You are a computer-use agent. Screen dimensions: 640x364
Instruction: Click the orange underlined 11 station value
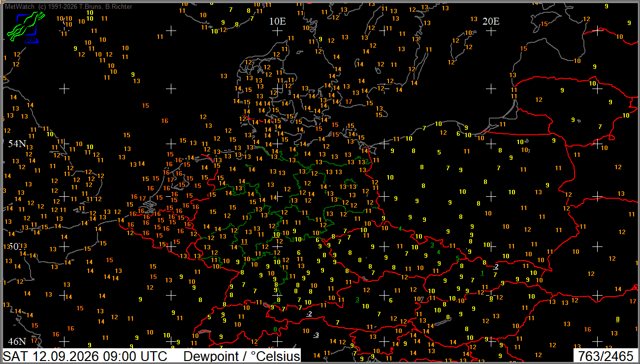pos(245,242)
